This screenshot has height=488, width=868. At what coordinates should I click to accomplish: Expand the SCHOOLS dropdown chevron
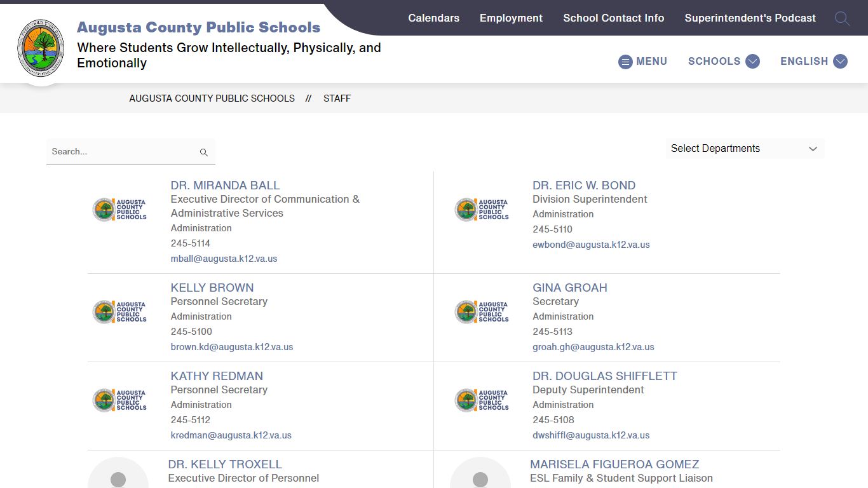click(752, 62)
